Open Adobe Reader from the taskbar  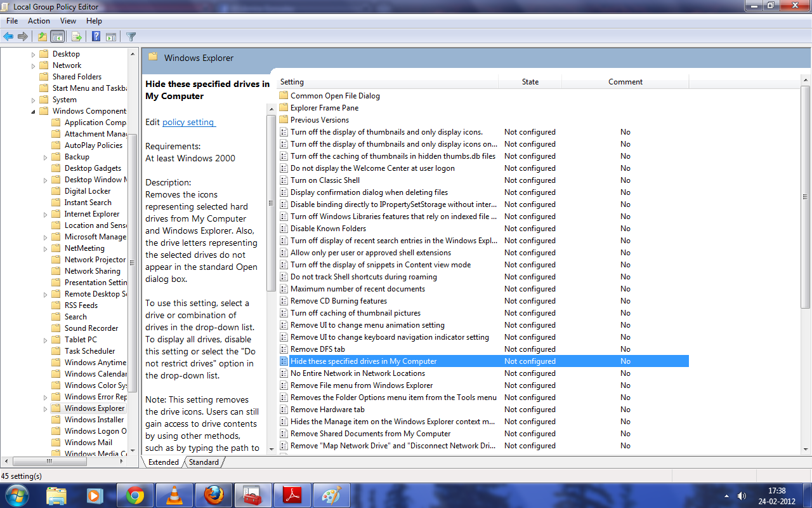[292, 495]
